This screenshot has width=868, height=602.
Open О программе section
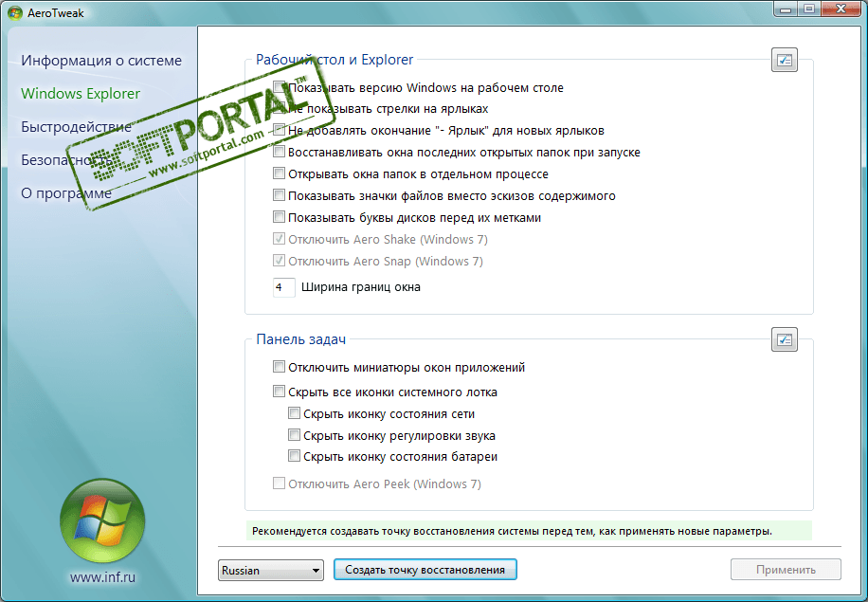(x=66, y=193)
